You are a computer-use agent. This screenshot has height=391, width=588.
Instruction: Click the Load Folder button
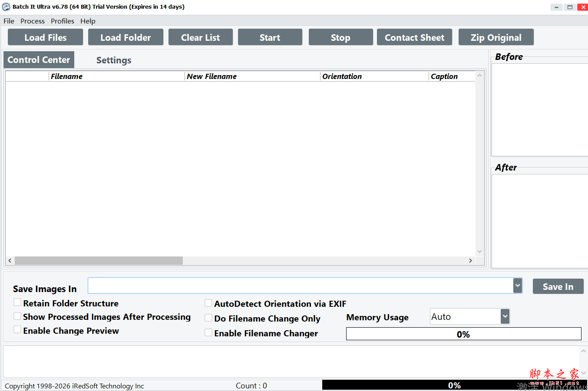point(126,37)
